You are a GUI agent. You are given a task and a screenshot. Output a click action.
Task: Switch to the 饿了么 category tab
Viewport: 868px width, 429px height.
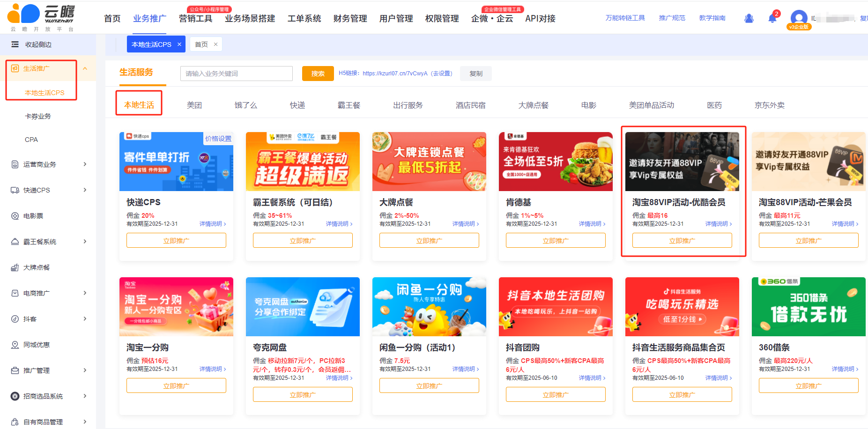coord(246,105)
